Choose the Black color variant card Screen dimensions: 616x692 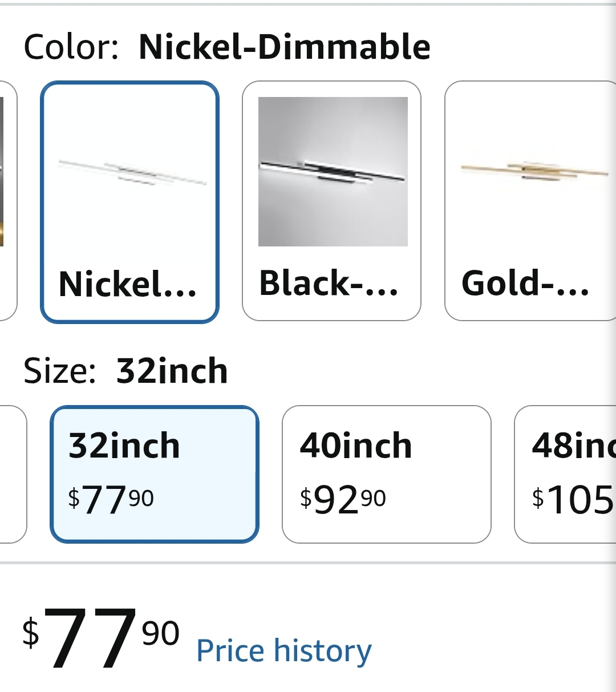pos(331,201)
